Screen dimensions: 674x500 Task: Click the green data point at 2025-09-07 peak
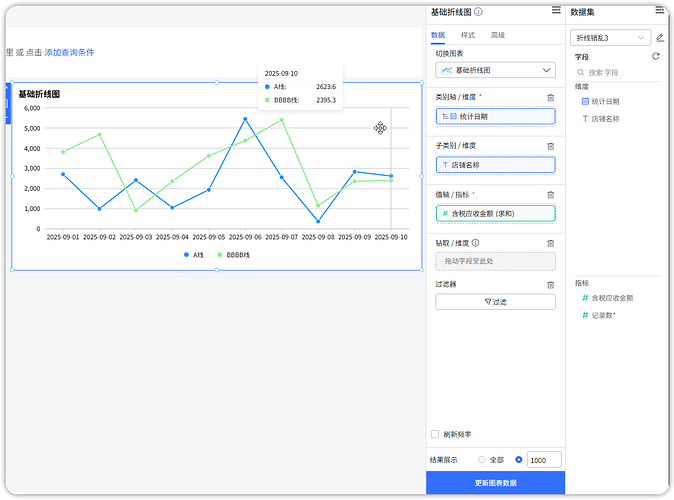[x=282, y=120]
